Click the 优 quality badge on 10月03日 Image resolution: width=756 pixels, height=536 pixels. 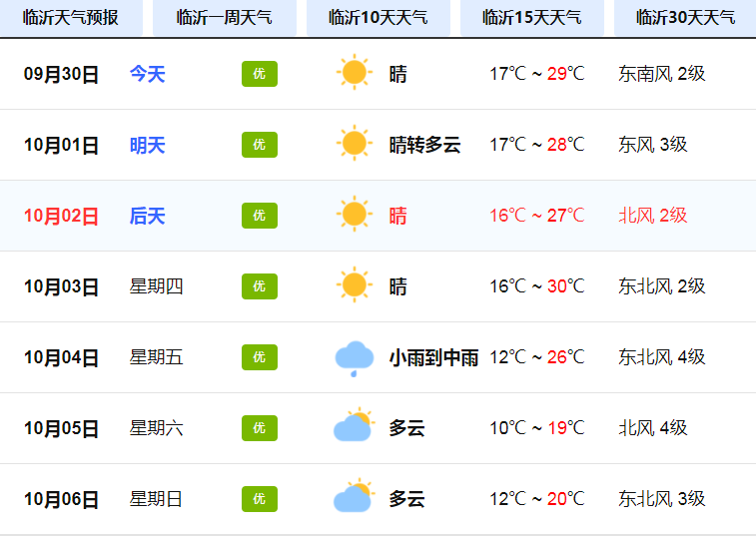click(x=260, y=286)
